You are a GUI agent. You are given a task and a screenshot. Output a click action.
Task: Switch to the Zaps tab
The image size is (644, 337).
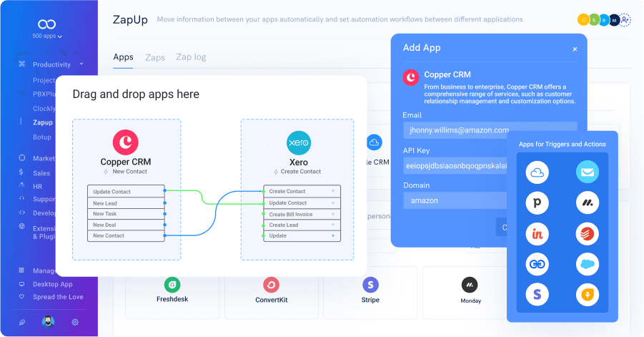(155, 57)
